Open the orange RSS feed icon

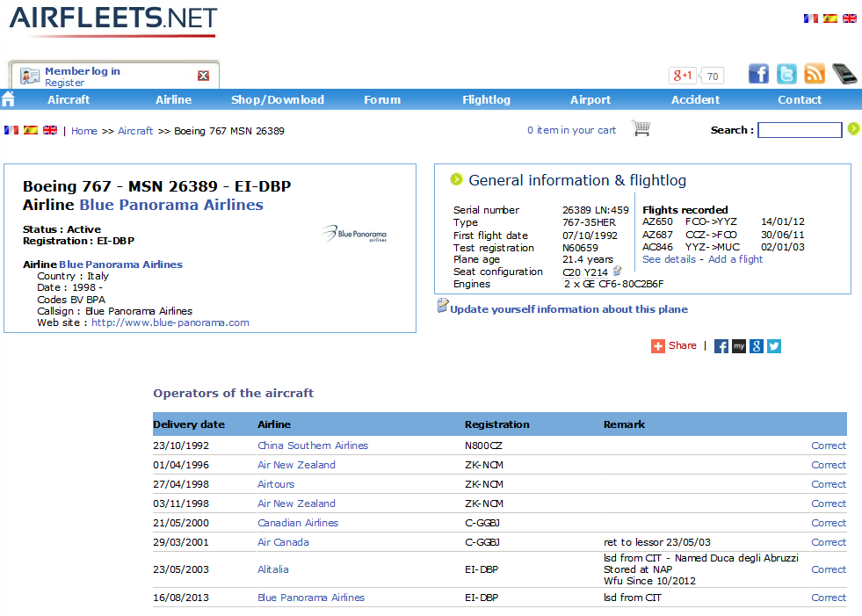point(815,74)
